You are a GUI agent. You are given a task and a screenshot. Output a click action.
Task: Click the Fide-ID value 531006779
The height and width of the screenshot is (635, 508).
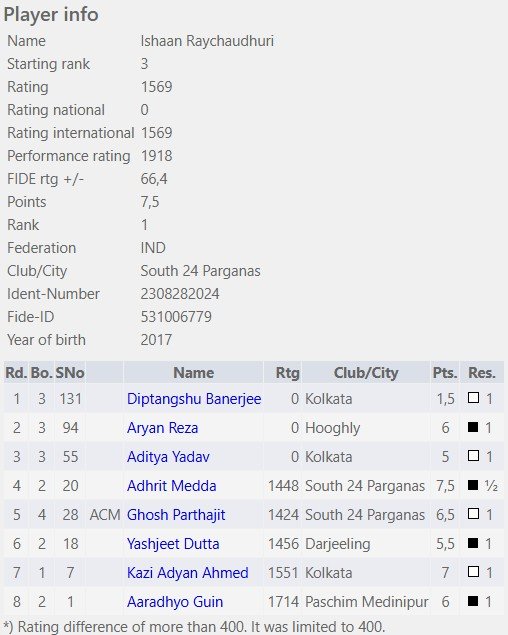click(176, 317)
